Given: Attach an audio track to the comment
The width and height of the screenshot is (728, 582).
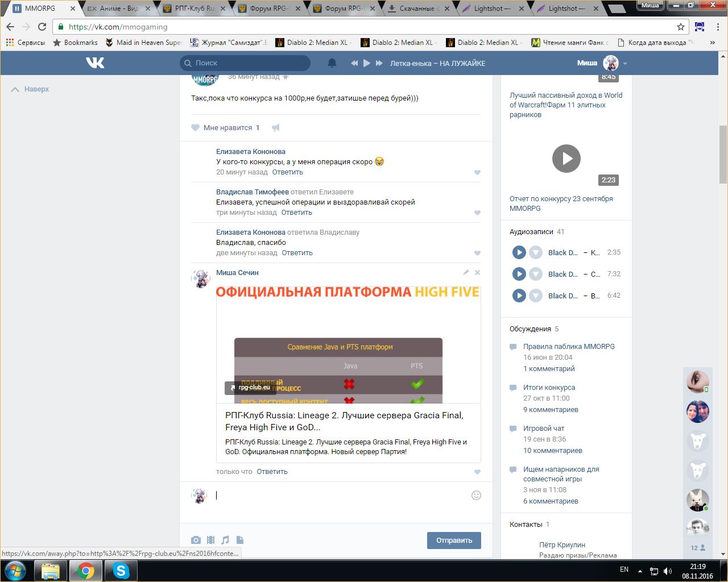Looking at the screenshot, I should 225,540.
